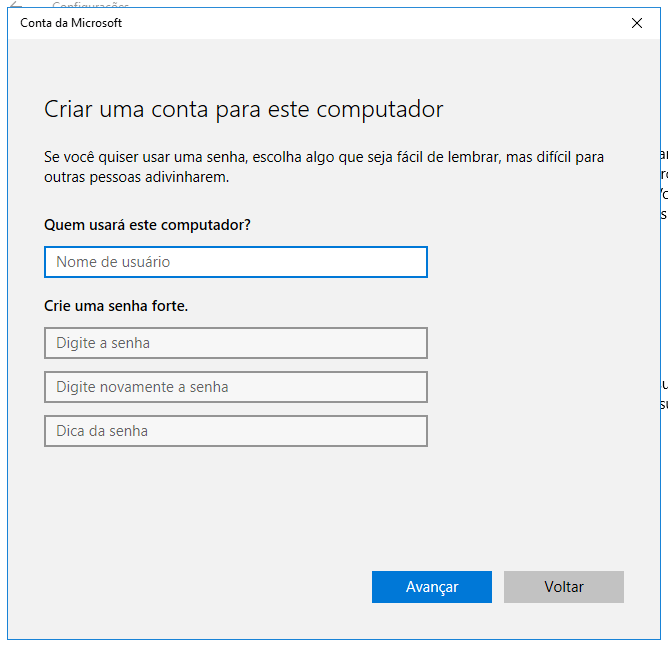Image resolution: width=668 pixels, height=647 pixels.
Task: Click the blank area right of the username field
Action: pyautogui.click(x=530, y=262)
